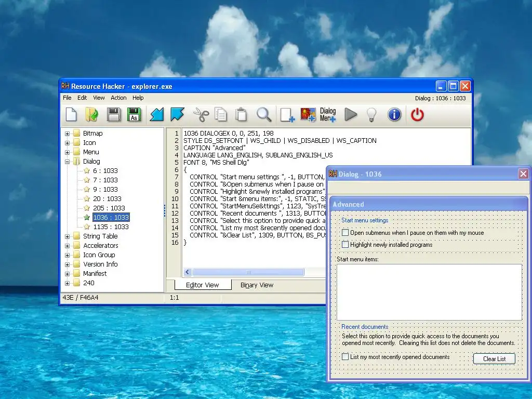Click the red power Exit icon

[x=417, y=115]
